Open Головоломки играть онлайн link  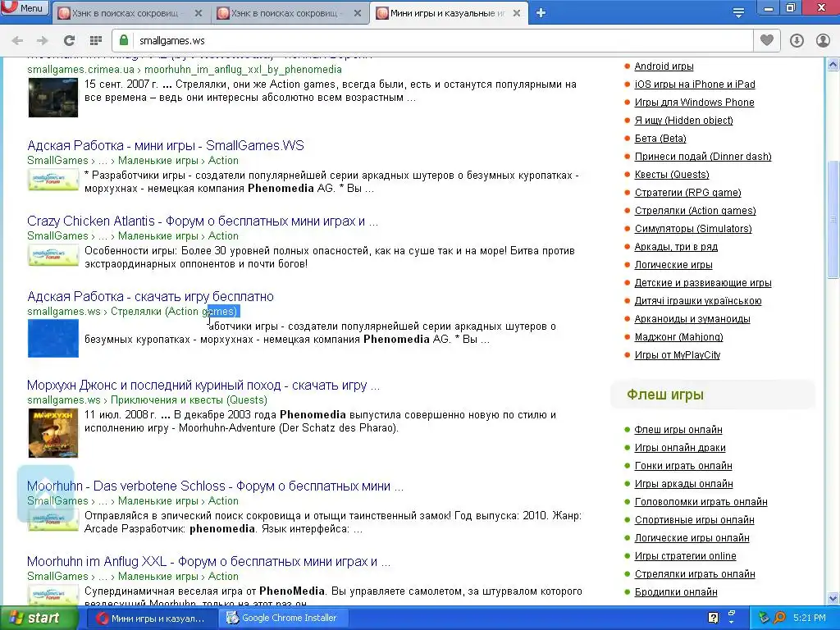701,502
